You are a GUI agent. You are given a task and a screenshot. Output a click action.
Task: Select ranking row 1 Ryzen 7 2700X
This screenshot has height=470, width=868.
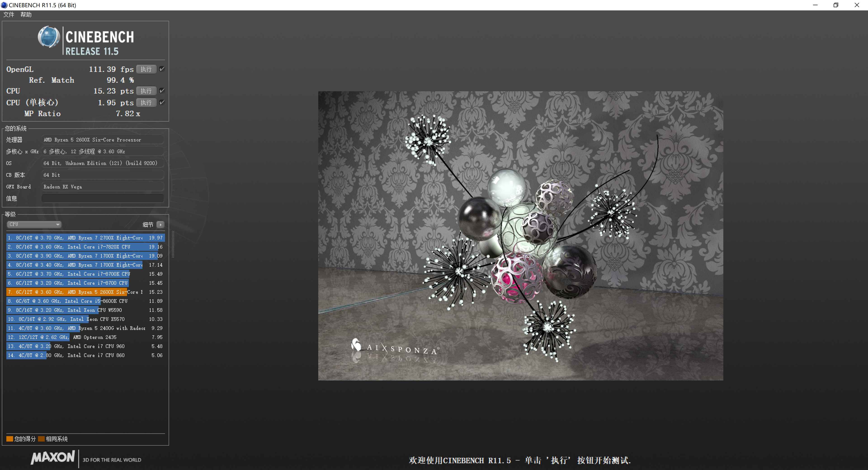[86, 238]
